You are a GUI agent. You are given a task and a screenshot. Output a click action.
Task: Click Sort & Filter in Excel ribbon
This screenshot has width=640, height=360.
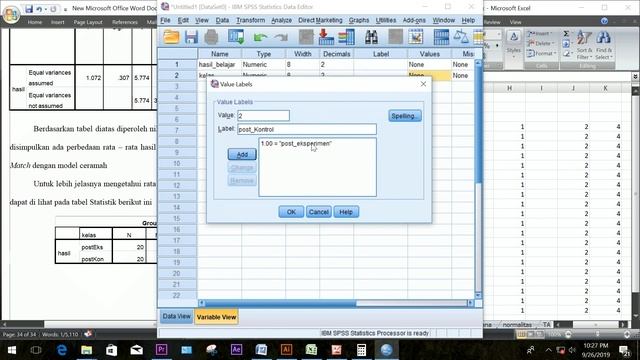tap(584, 45)
